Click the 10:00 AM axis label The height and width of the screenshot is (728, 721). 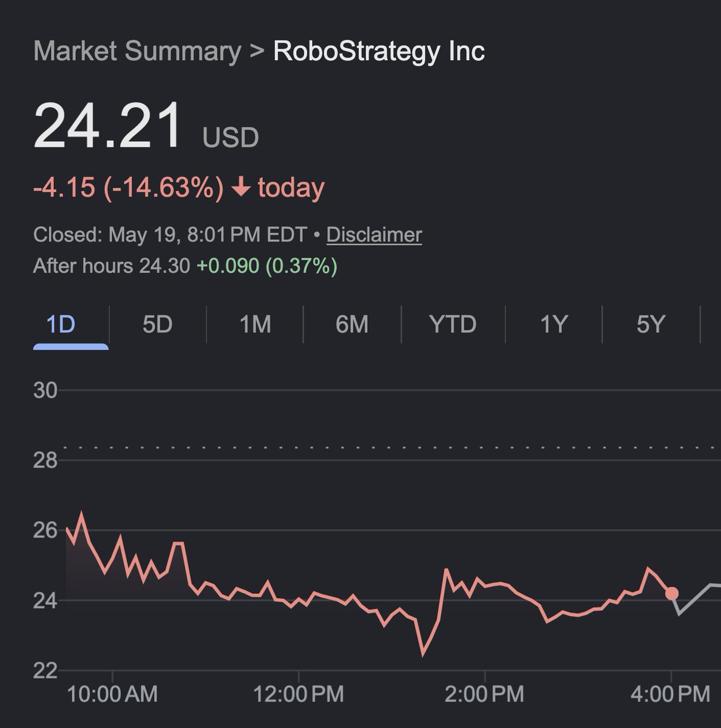[112, 693]
